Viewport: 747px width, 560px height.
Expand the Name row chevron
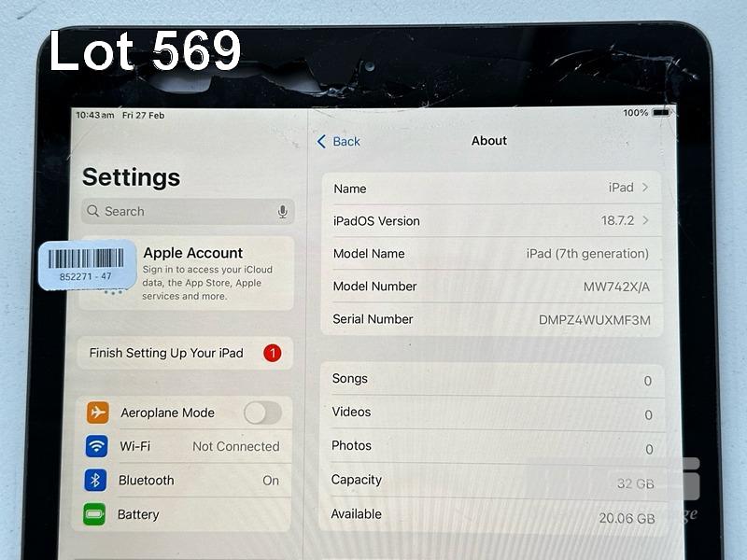(x=645, y=188)
